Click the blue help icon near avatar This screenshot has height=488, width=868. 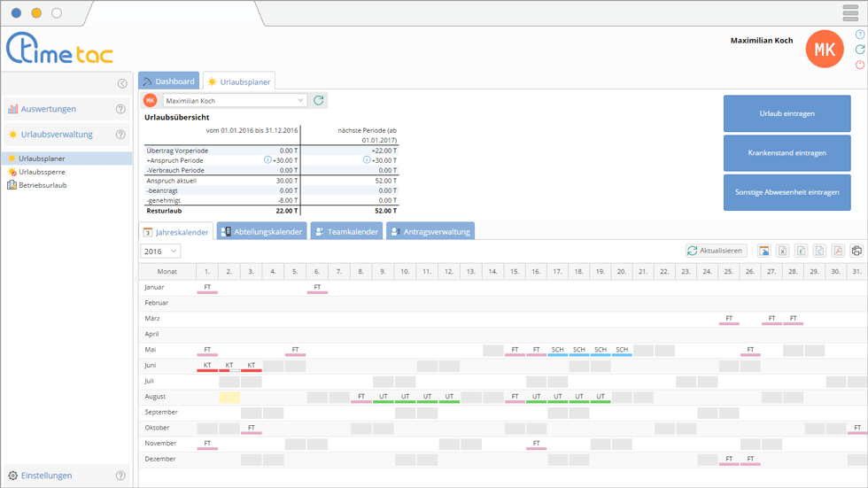point(859,35)
